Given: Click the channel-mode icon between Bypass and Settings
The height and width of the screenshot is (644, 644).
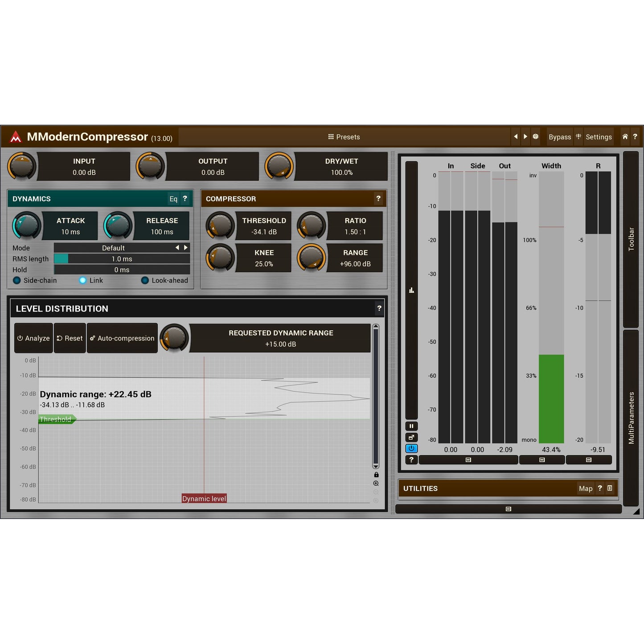Looking at the screenshot, I should click(x=578, y=137).
